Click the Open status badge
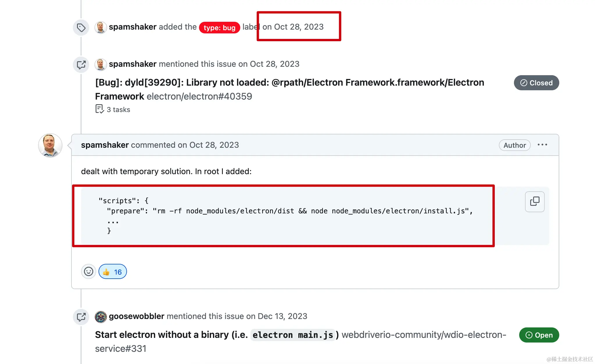595x364 pixels. [x=539, y=335]
